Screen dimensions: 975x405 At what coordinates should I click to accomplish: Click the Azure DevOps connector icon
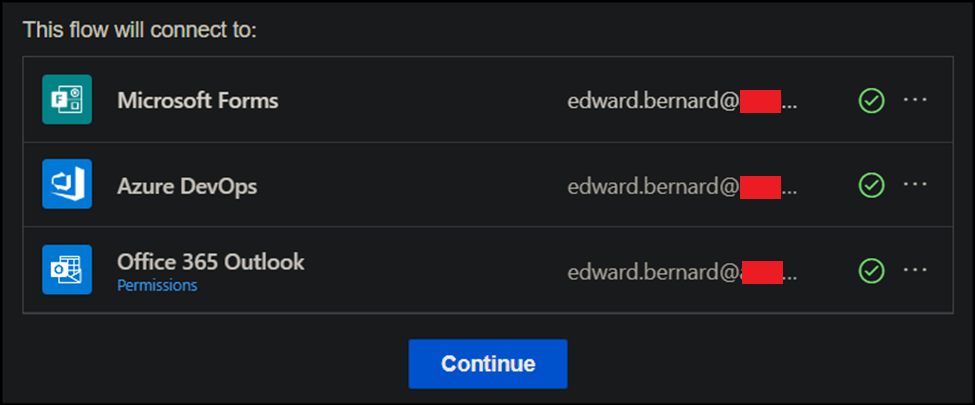click(67, 185)
